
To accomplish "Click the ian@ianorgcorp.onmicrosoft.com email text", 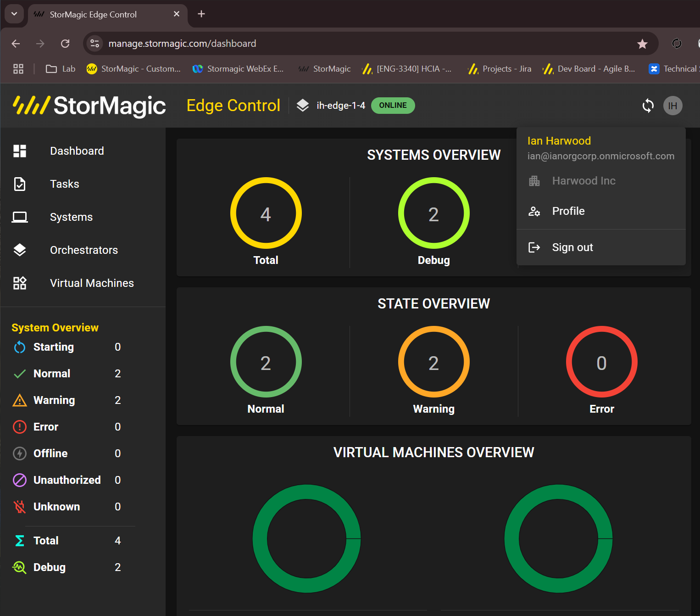I will tap(601, 156).
